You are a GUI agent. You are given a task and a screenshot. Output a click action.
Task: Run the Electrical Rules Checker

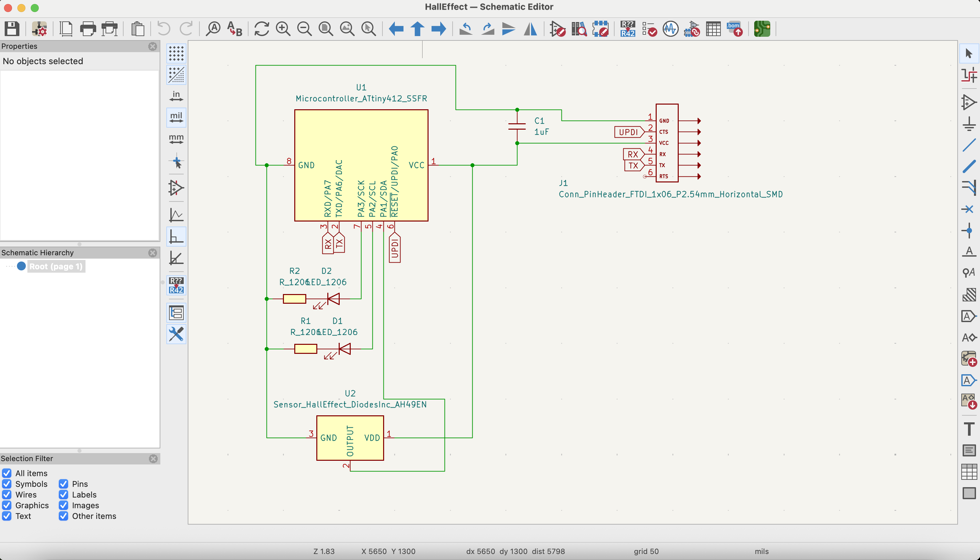coord(649,29)
